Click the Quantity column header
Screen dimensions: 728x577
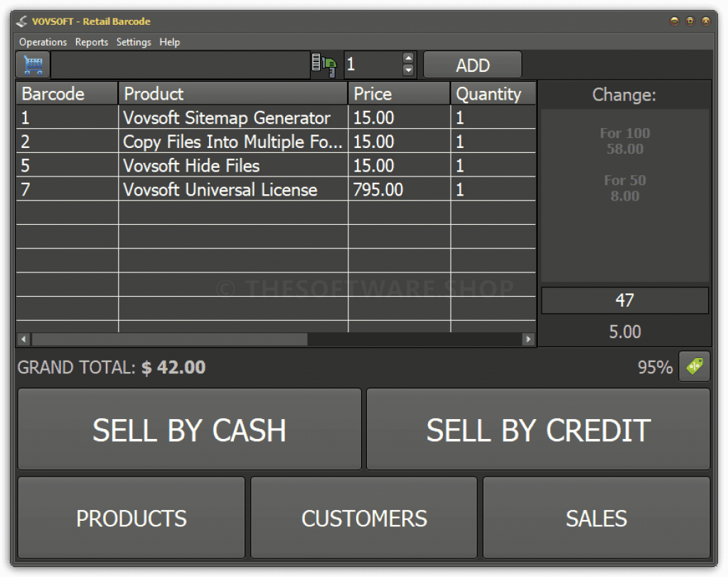(x=493, y=94)
